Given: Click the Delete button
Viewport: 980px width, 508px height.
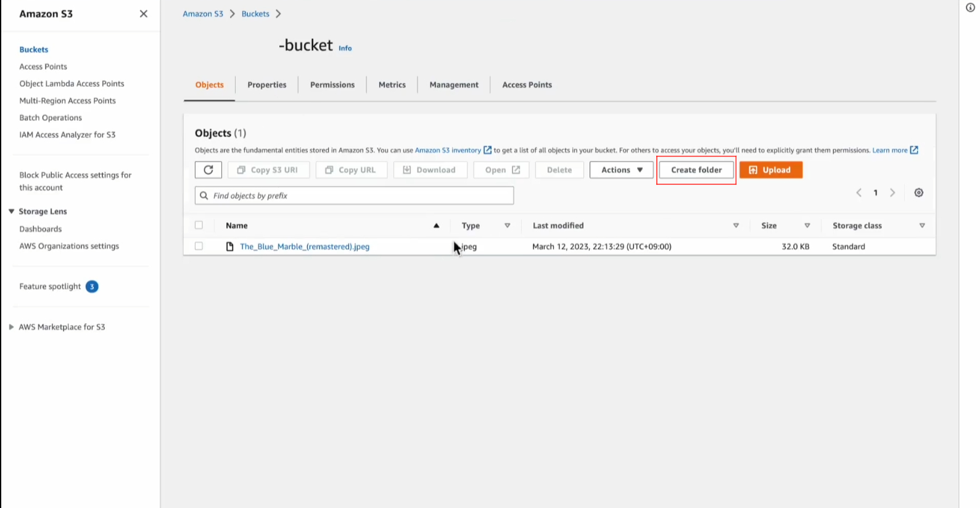Looking at the screenshot, I should pyautogui.click(x=559, y=170).
